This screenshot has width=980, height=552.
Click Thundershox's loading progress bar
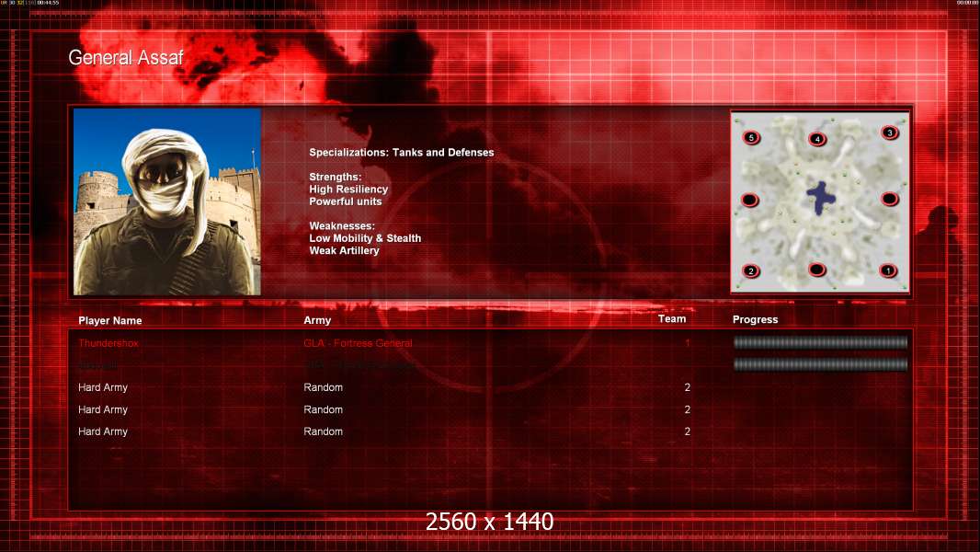820,342
